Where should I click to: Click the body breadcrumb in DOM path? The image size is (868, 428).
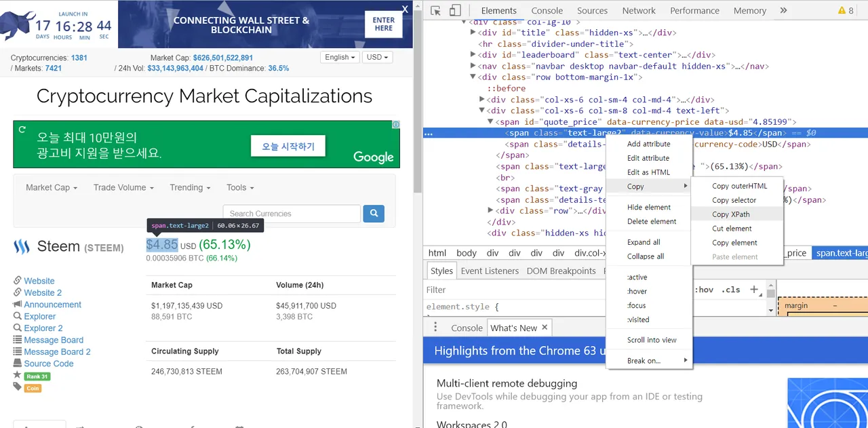point(467,253)
